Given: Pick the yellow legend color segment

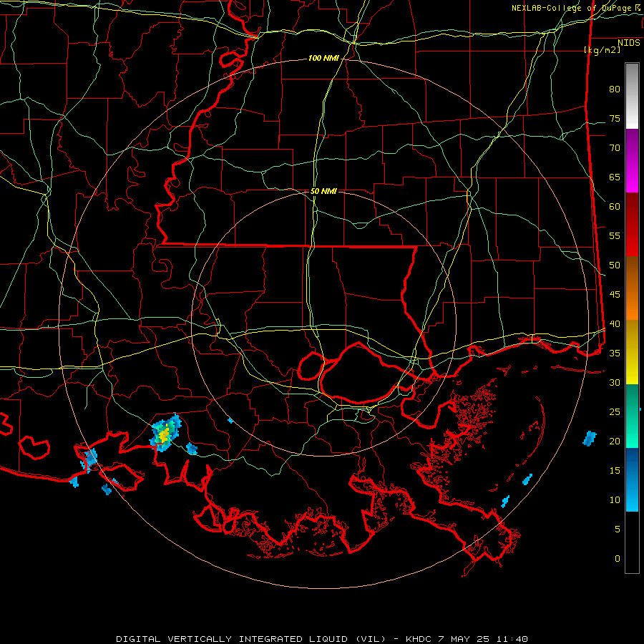Looking at the screenshot, I should [632, 352].
